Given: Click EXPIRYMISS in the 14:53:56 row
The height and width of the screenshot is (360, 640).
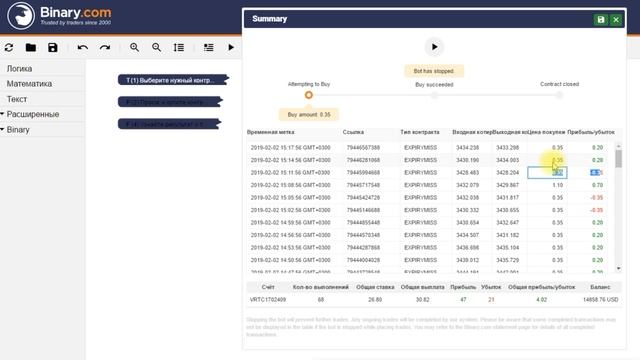Looking at the screenshot, I should [x=420, y=248].
